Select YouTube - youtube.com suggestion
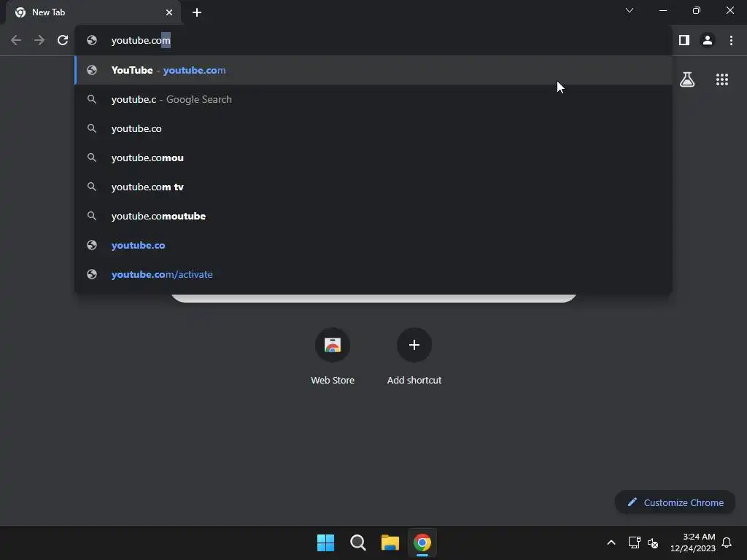747x560 pixels. point(374,70)
